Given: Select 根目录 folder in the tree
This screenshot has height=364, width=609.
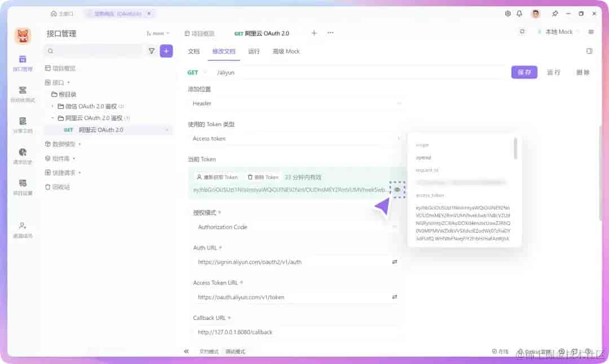Looking at the screenshot, I should click(x=64, y=94).
